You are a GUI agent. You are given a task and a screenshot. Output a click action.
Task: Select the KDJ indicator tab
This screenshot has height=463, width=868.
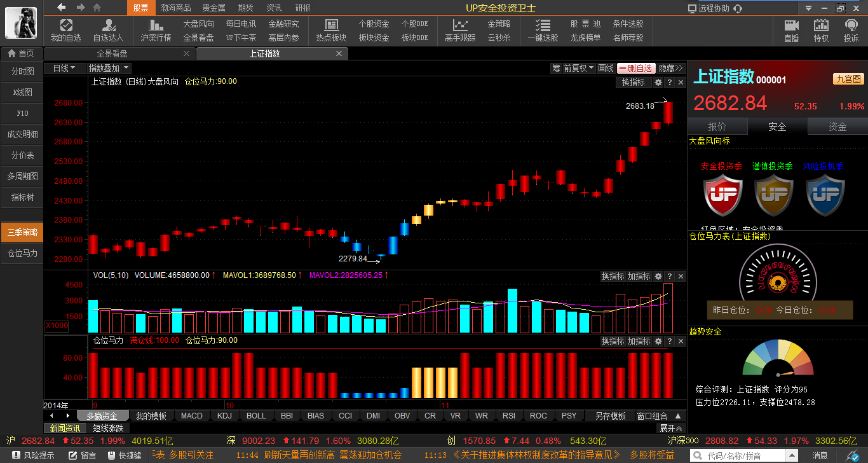tap(224, 416)
